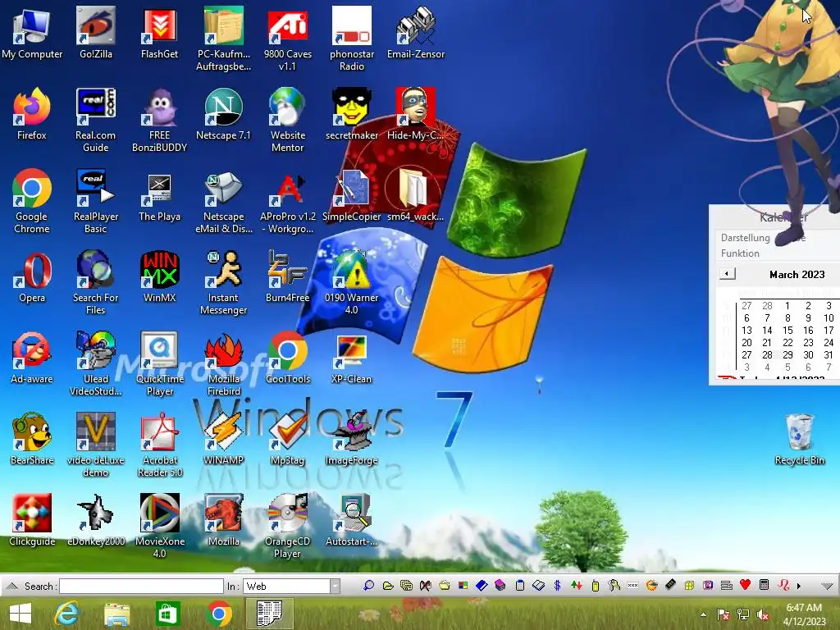Select March 15 in the calendar
This screenshot has width=840, height=630.
[x=787, y=331]
